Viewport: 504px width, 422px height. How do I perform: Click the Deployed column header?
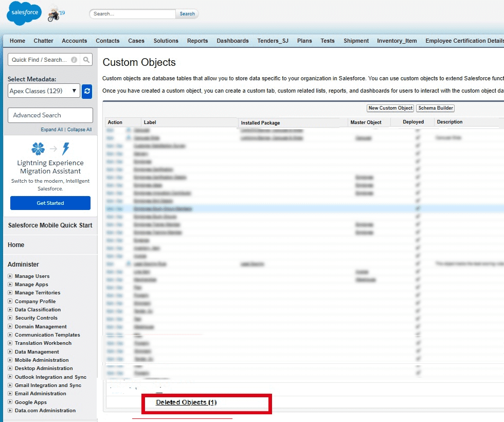coord(413,122)
